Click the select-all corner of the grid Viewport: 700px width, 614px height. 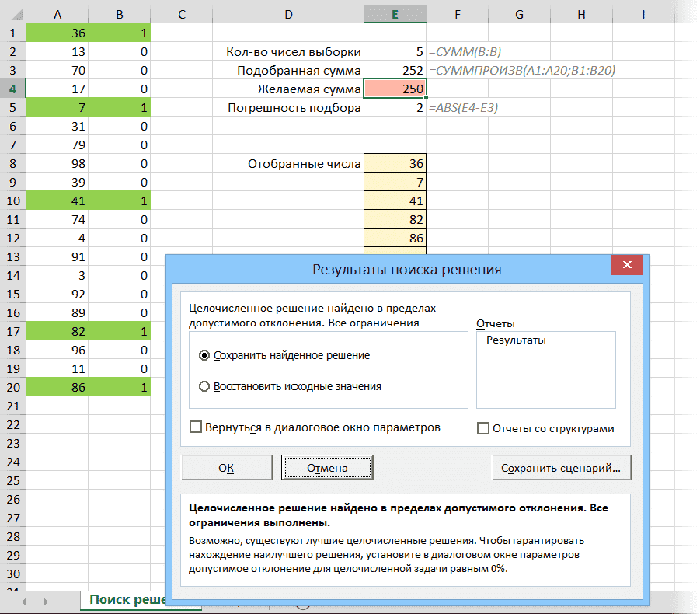(x=12, y=14)
